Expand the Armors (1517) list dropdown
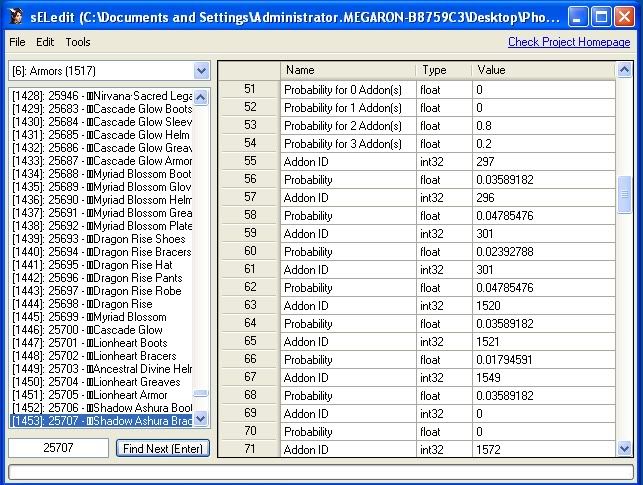The width and height of the screenshot is (643, 485). coord(201,71)
